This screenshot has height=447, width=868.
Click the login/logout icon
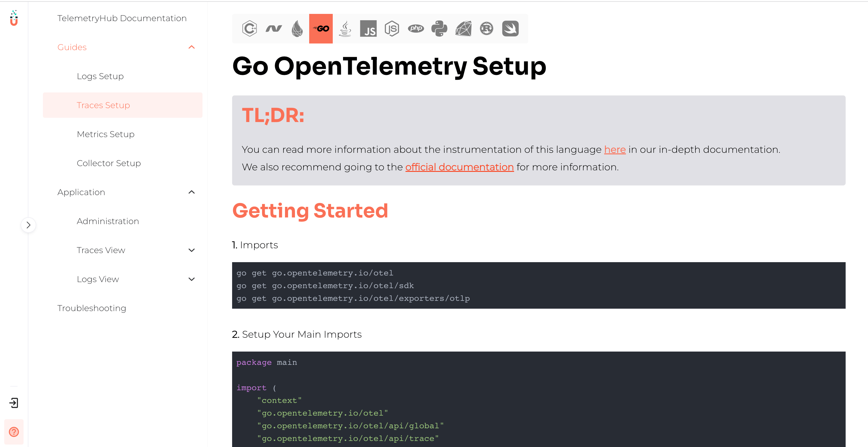(x=14, y=403)
